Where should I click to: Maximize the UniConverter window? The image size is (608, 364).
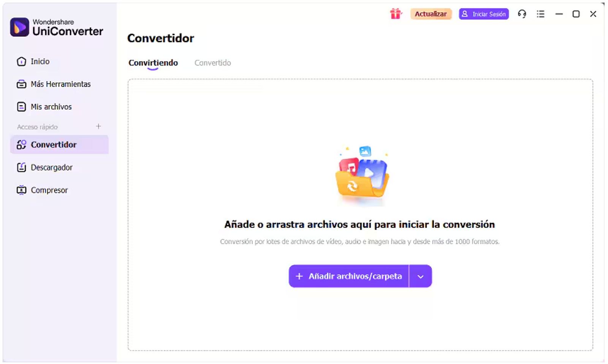tap(576, 14)
